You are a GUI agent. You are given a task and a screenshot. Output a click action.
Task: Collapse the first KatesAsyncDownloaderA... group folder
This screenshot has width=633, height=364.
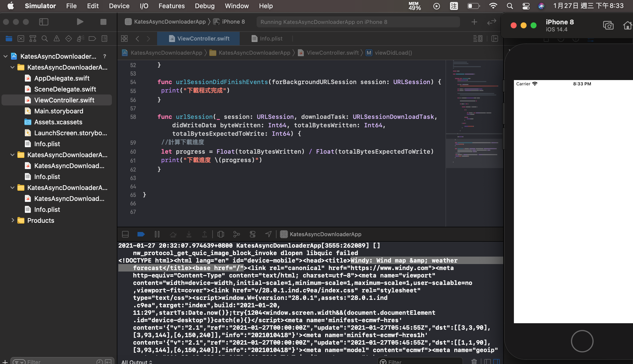click(12, 67)
